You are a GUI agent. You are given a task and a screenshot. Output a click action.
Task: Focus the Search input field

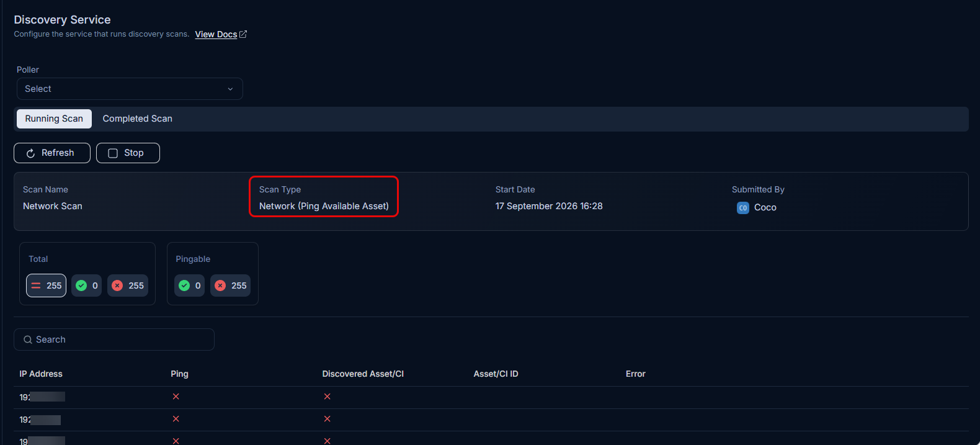click(114, 339)
